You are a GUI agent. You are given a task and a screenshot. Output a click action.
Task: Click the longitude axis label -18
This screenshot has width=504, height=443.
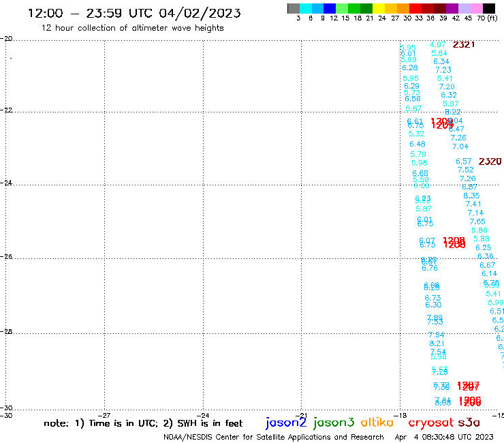click(x=400, y=415)
